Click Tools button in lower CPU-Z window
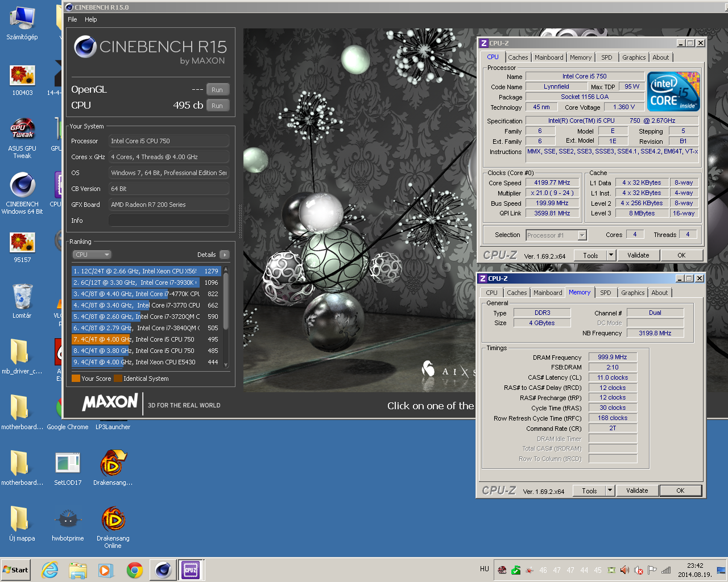The height and width of the screenshot is (582, 728). click(x=589, y=490)
